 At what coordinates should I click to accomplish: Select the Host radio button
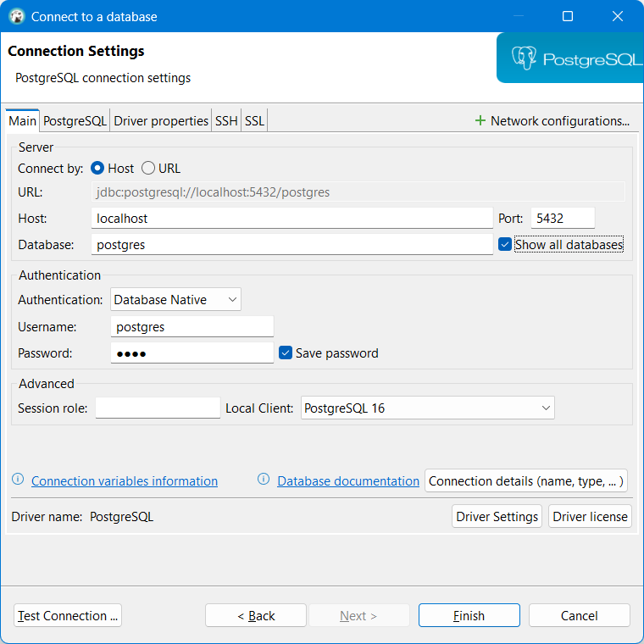coord(97,168)
